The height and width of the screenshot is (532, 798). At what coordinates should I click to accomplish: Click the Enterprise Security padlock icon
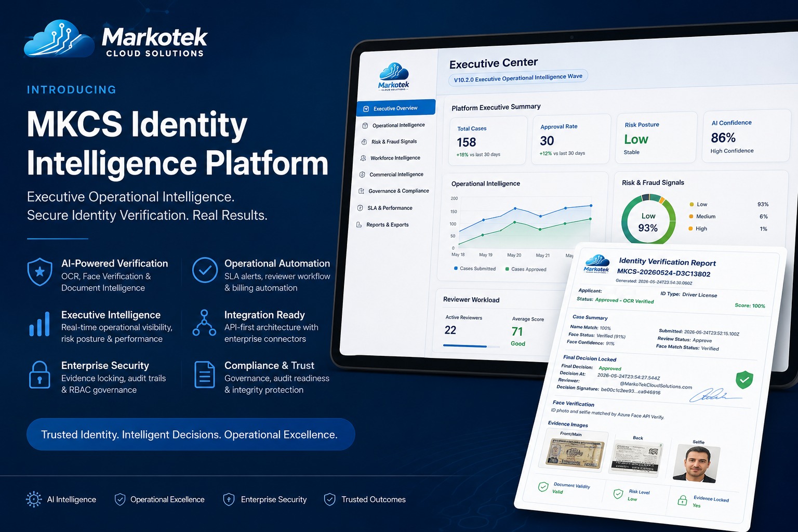pos(39,375)
